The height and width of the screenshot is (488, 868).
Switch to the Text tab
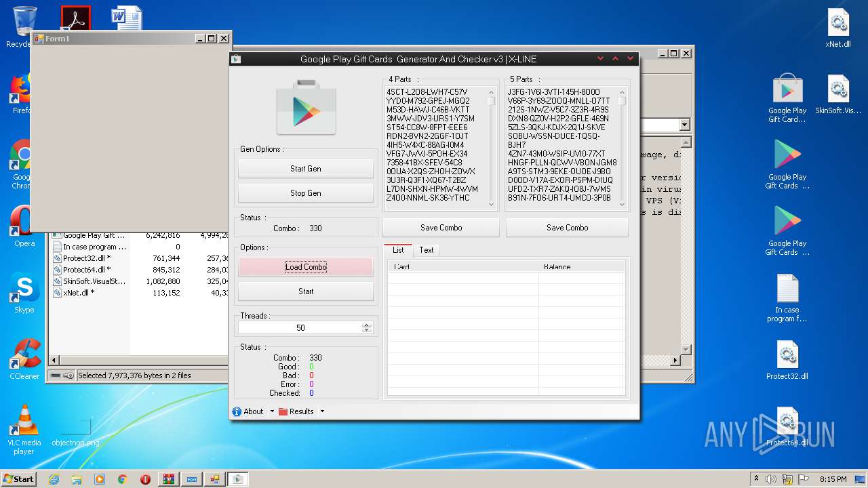tap(426, 250)
